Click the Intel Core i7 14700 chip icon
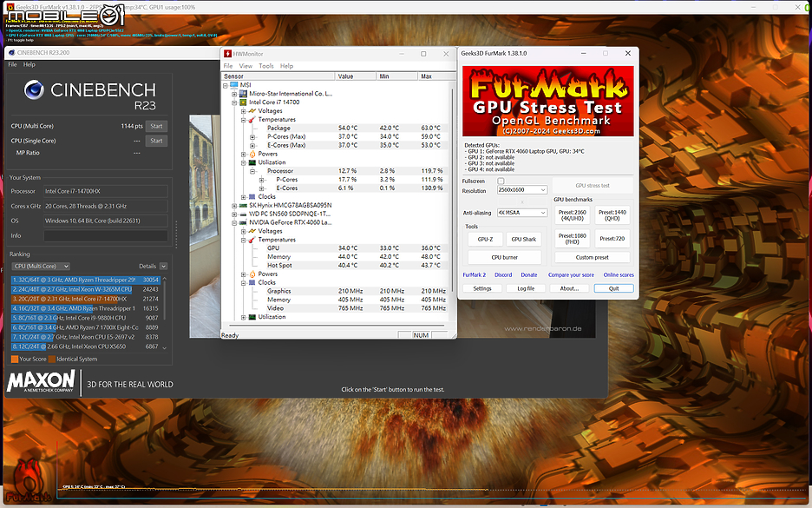 (x=244, y=102)
